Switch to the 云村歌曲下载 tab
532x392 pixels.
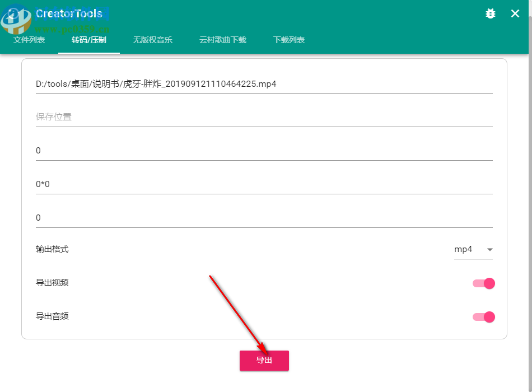[222, 40]
